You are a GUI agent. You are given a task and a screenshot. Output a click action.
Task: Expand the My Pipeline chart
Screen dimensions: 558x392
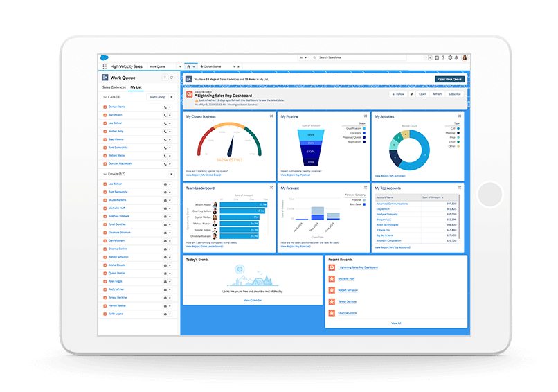(366, 116)
